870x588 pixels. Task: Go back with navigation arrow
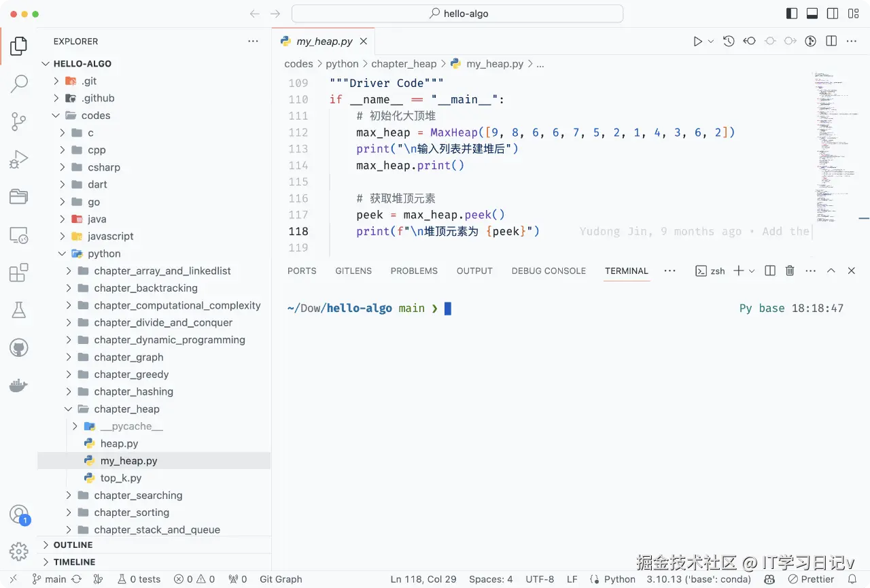255,14
